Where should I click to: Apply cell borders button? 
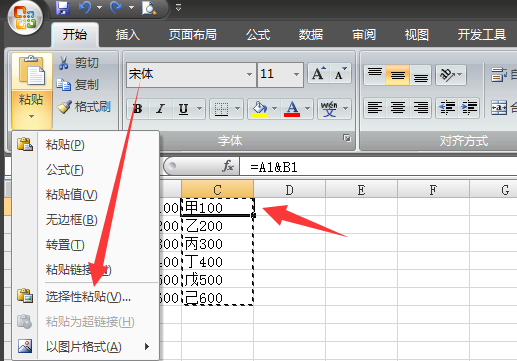pos(221,108)
